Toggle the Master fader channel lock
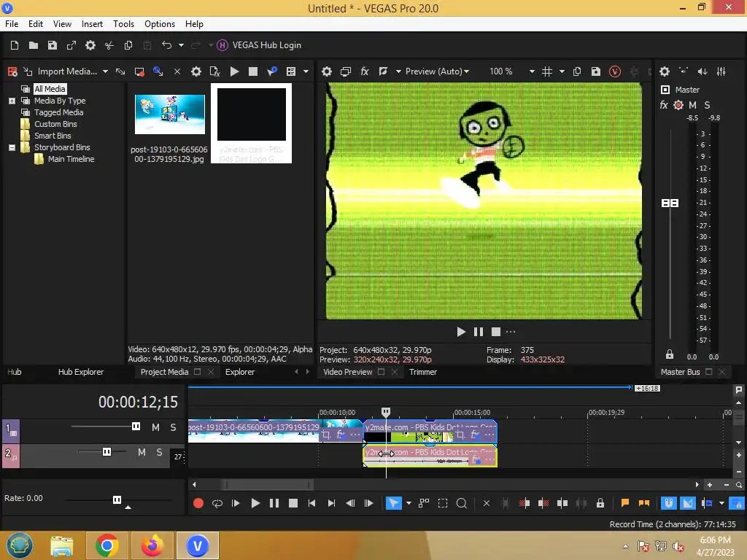747x560 pixels. [670, 354]
